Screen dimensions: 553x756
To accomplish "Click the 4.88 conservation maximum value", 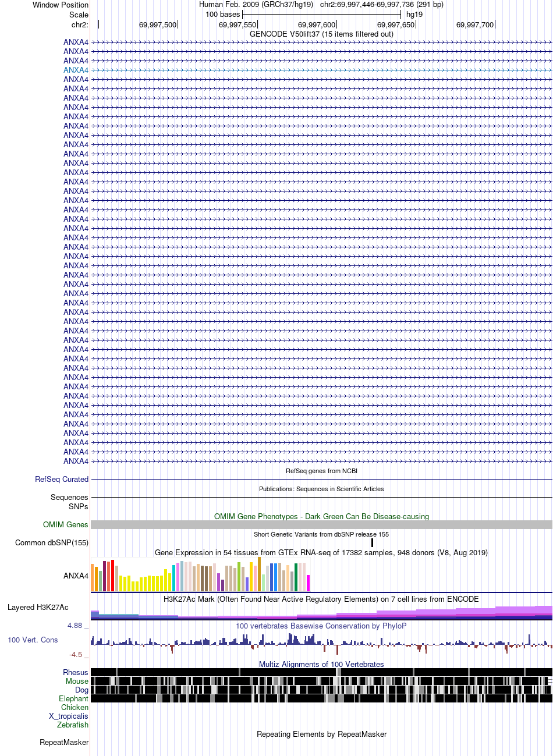I will (75, 626).
